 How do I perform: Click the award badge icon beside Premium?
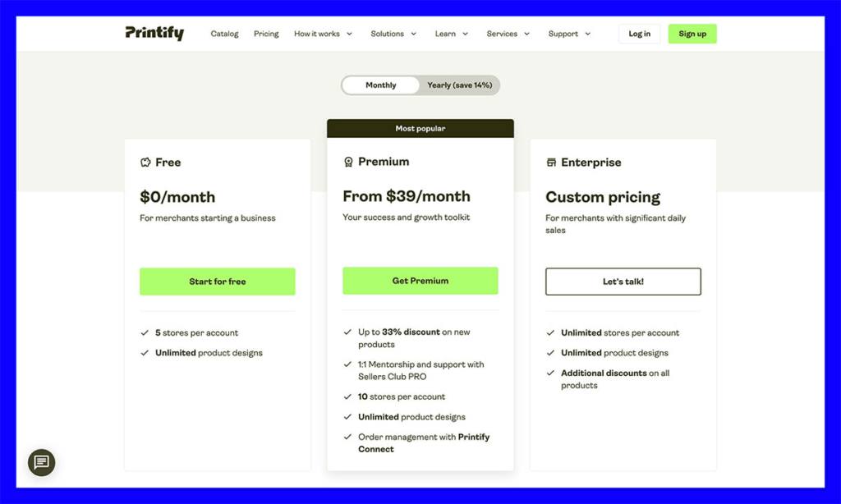click(x=348, y=162)
